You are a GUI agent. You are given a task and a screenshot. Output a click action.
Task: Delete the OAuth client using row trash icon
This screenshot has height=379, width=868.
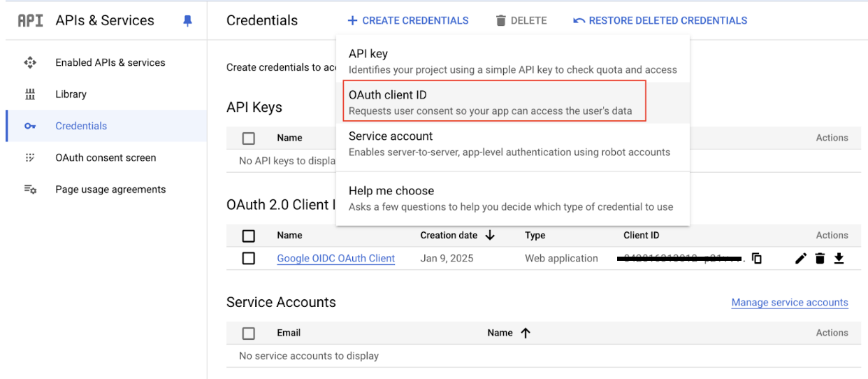click(820, 259)
